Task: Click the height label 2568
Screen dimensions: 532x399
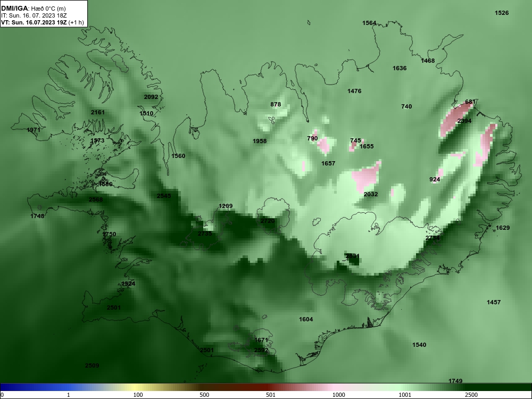Action: tap(96, 199)
